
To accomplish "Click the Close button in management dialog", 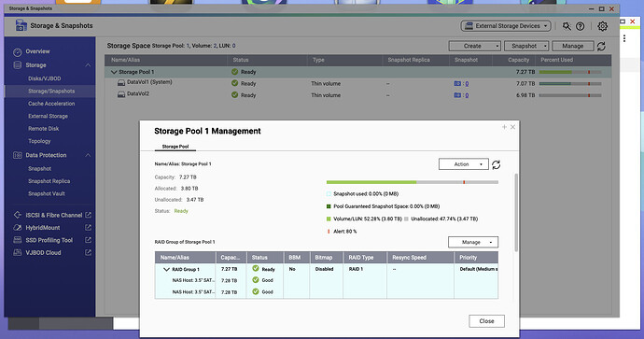I will click(x=486, y=321).
